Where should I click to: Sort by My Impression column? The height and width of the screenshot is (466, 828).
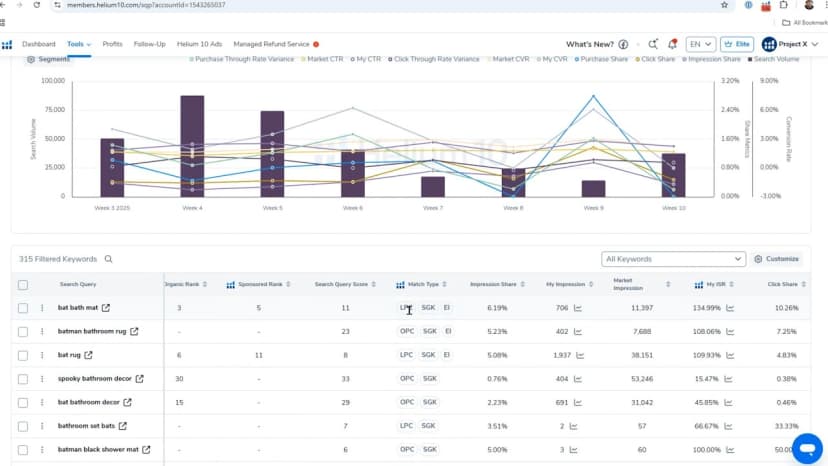coord(591,284)
